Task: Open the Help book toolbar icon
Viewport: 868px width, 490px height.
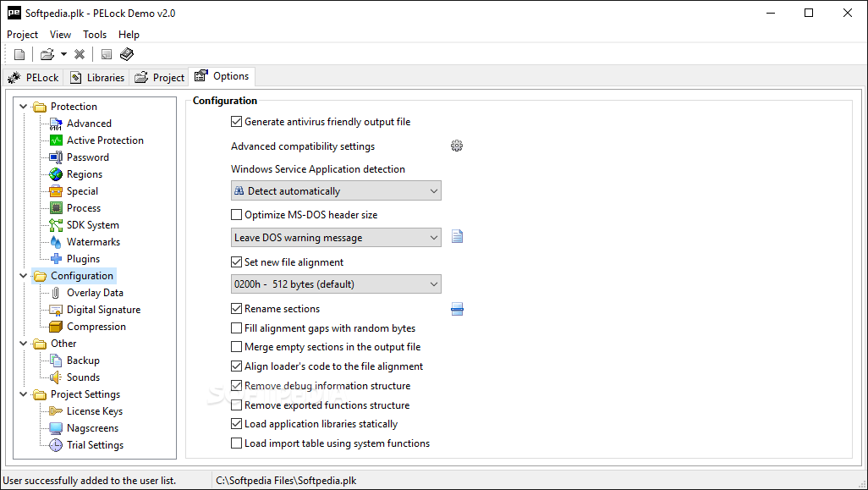Action: click(127, 54)
